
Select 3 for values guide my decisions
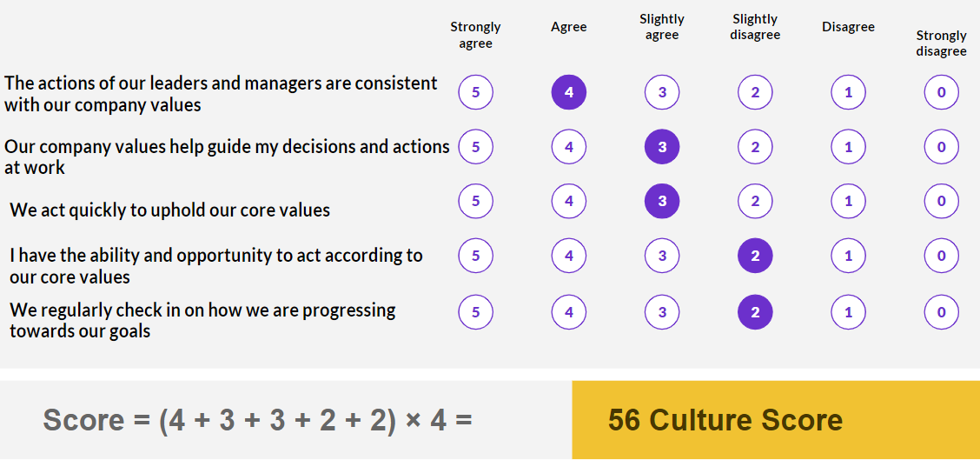coord(662,147)
